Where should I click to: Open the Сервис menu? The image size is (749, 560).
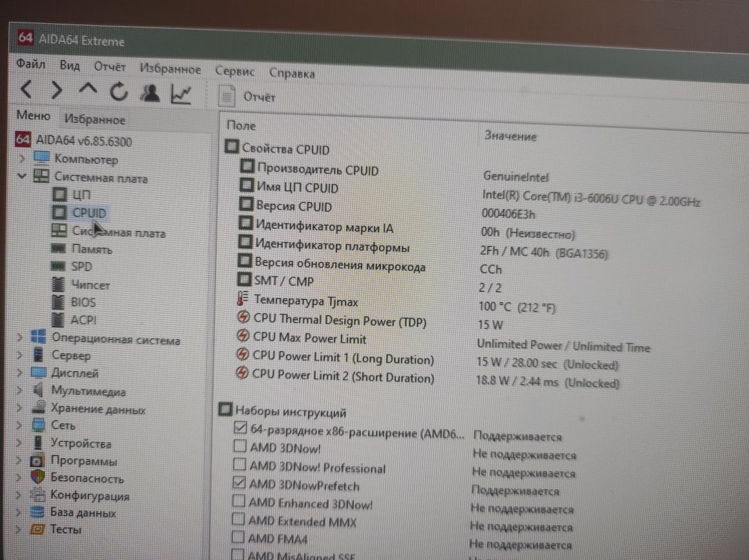(x=234, y=71)
